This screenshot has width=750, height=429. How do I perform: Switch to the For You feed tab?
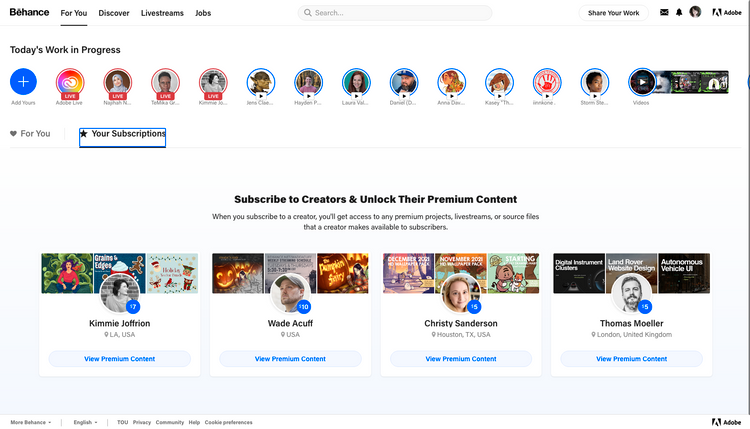(x=31, y=133)
